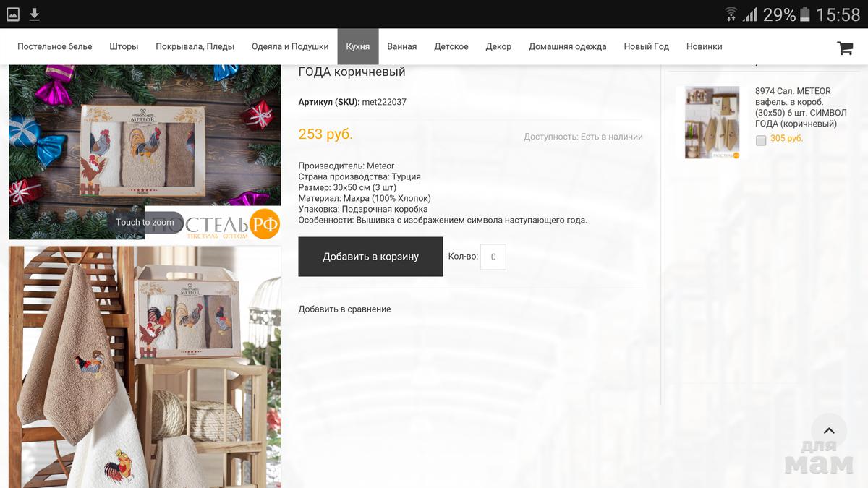Image resolution: width=868 pixels, height=488 pixels.
Task: Open the image notification icon in status bar
Action: click(x=12, y=14)
